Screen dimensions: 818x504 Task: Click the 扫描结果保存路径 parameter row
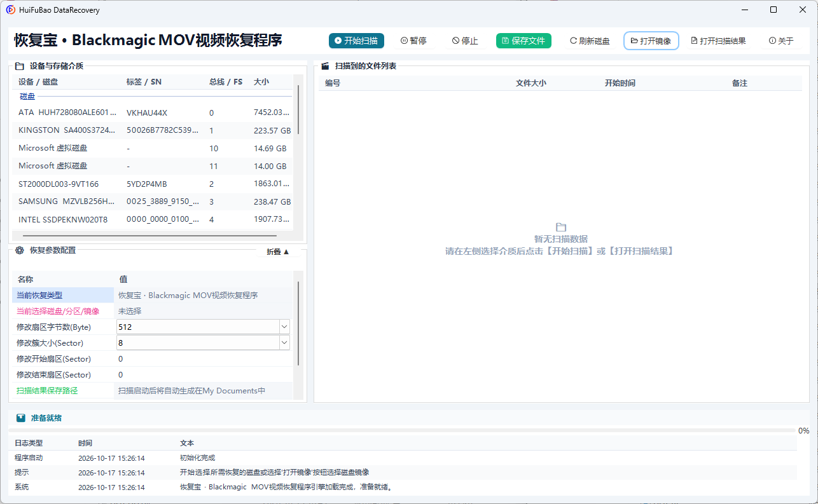coord(153,390)
